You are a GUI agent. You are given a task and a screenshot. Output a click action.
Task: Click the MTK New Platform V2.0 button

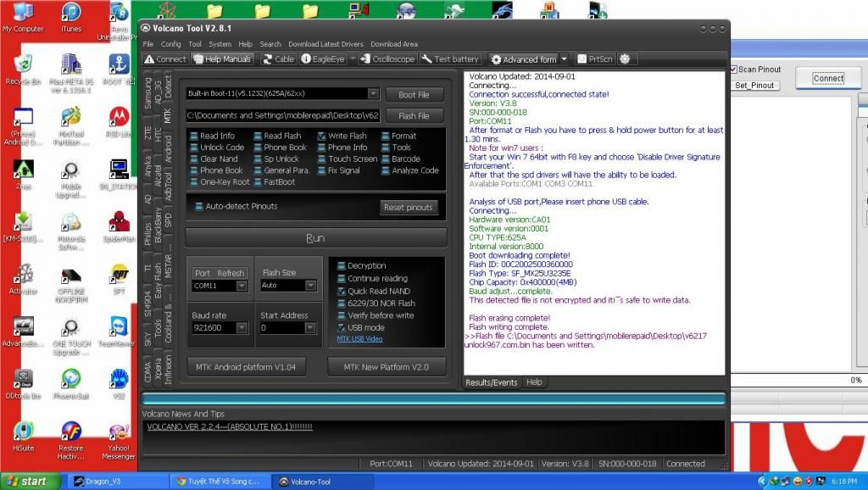click(x=387, y=367)
